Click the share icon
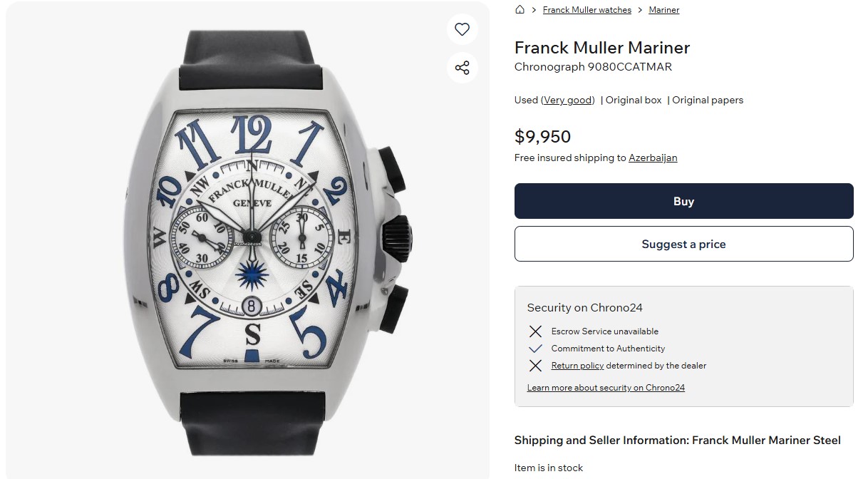 click(462, 68)
